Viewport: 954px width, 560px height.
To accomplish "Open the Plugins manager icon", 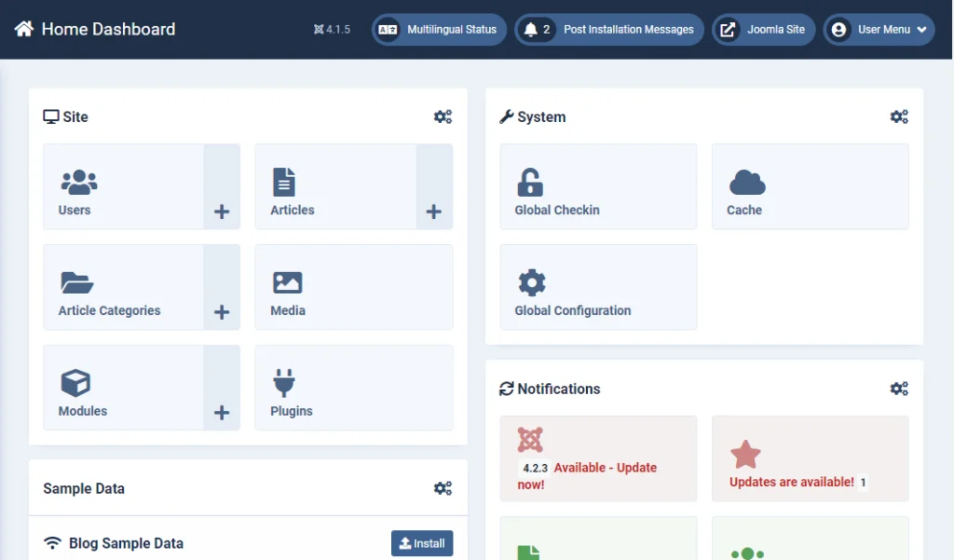I will (x=285, y=381).
